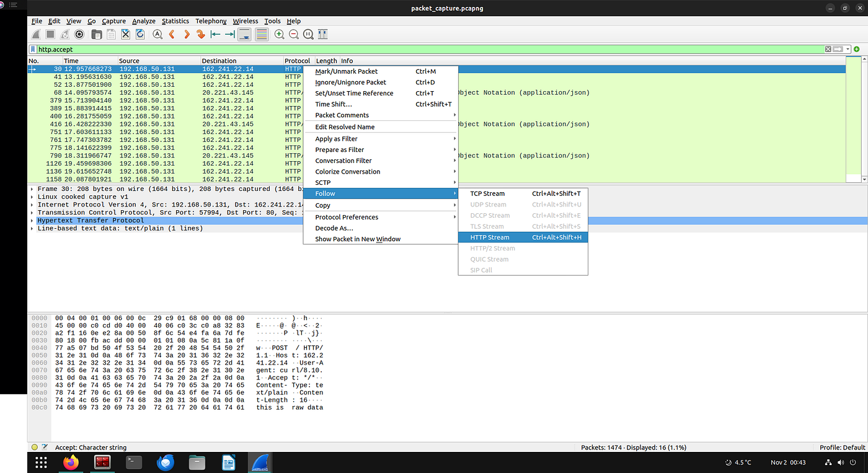This screenshot has height=473, width=868.
Task: Open Firefox from the dock
Action: tap(71, 462)
